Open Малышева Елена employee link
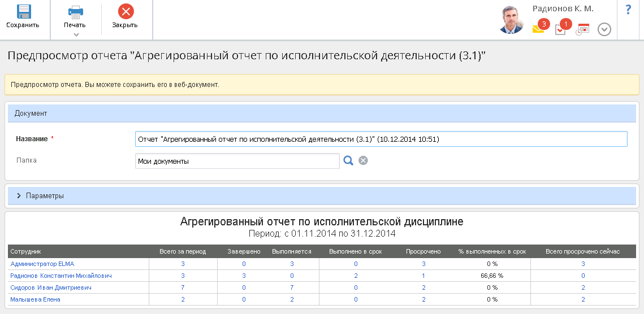Image resolution: width=644 pixels, height=314 pixels. point(35,299)
